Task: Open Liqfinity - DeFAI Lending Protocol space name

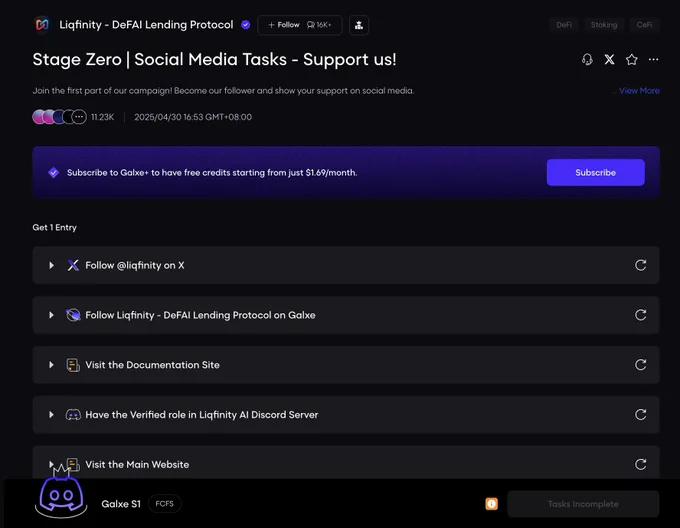Action: click(x=146, y=25)
